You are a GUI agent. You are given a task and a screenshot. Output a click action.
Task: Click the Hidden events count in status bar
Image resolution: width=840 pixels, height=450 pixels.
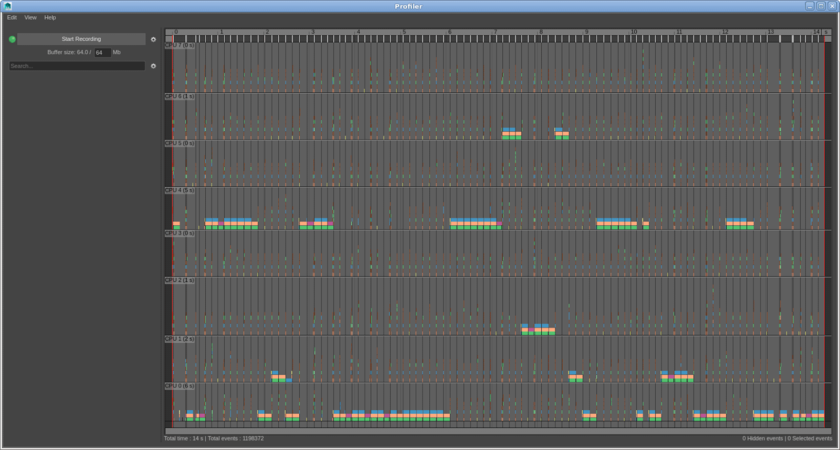pyautogui.click(x=762, y=438)
